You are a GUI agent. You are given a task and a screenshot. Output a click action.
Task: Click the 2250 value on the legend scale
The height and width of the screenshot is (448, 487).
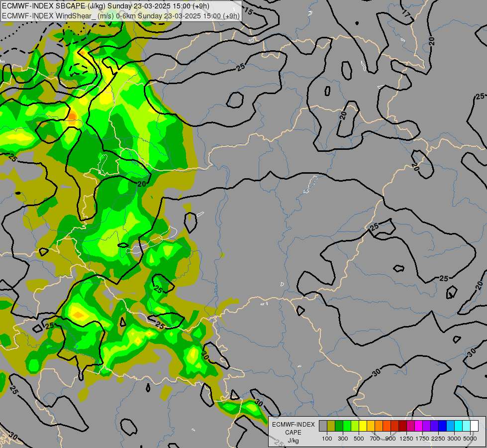coord(438,439)
